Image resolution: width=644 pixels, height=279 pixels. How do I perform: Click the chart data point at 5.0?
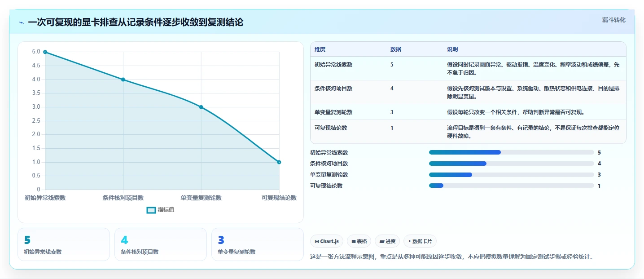(x=45, y=52)
